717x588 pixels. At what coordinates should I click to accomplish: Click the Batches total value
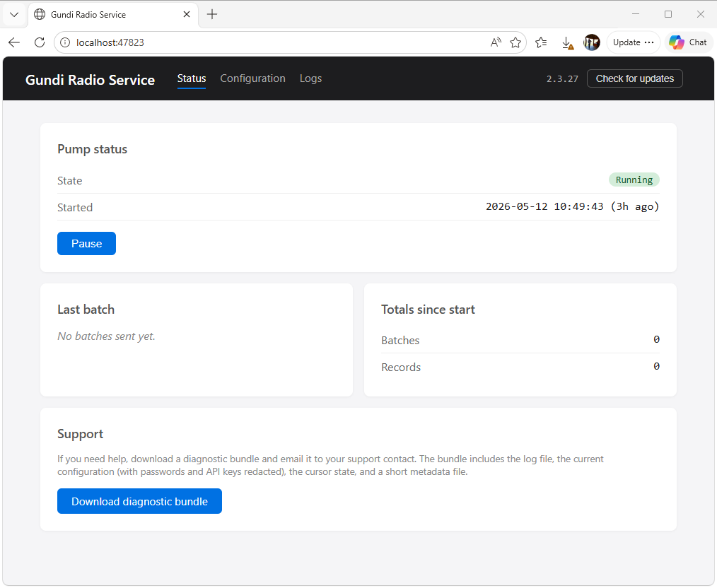click(656, 339)
